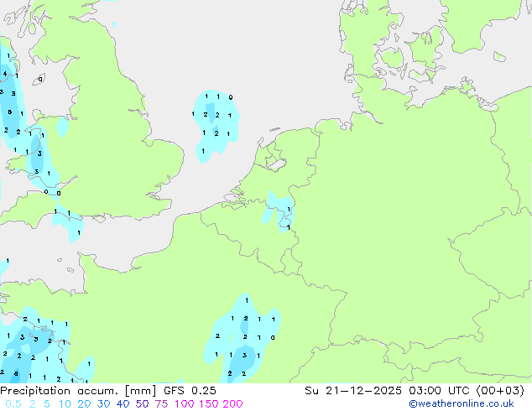Click the 'GFS 0.25' model label
This screenshot has height=411, width=532.
tap(190, 391)
